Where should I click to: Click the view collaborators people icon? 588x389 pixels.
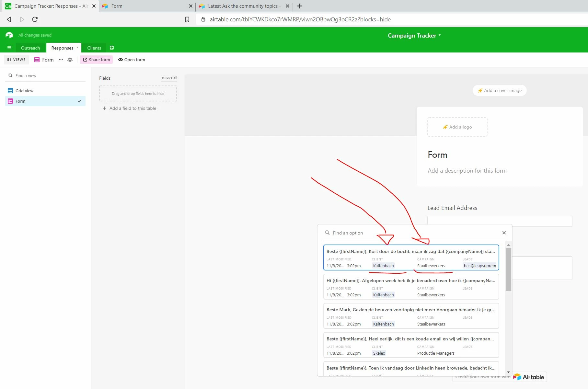tap(70, 60)
